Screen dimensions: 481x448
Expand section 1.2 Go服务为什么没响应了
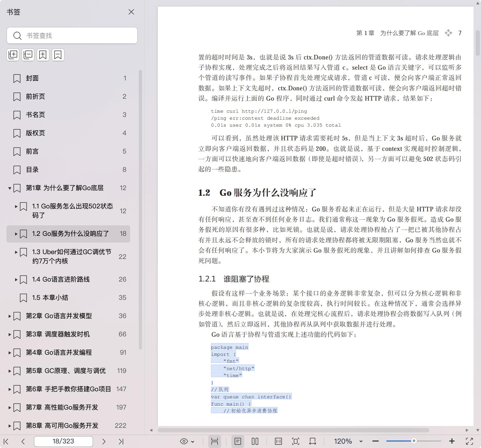coord(16,234)
